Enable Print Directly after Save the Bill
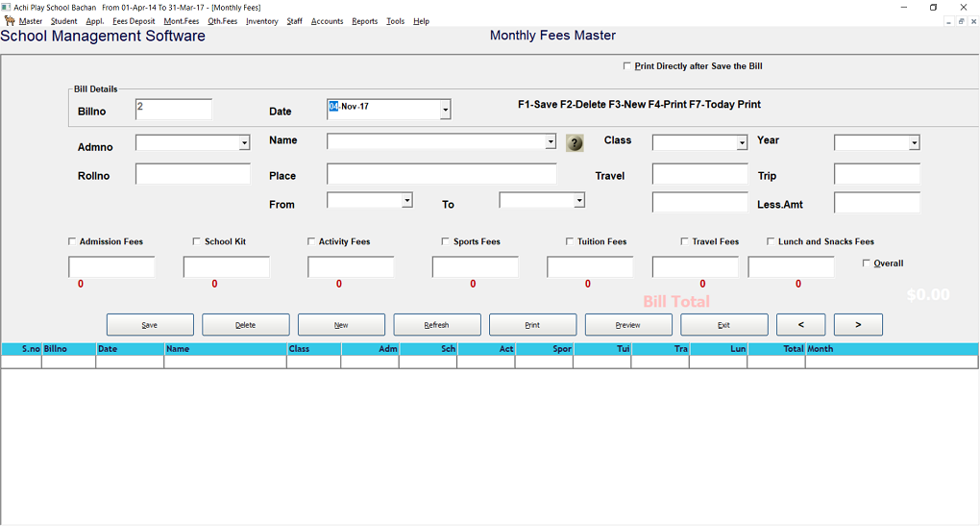The height and width of the screenshot is (526, 980). click(x=627, y=66)
